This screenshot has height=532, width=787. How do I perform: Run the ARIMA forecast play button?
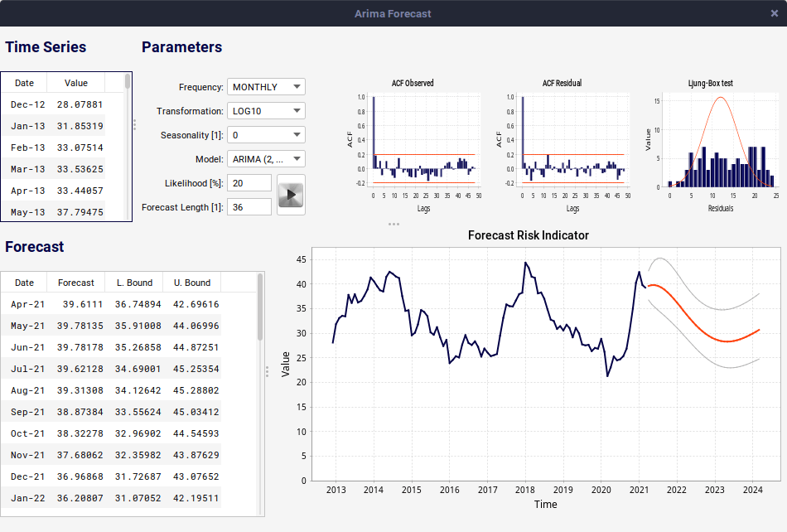[291, 196]
